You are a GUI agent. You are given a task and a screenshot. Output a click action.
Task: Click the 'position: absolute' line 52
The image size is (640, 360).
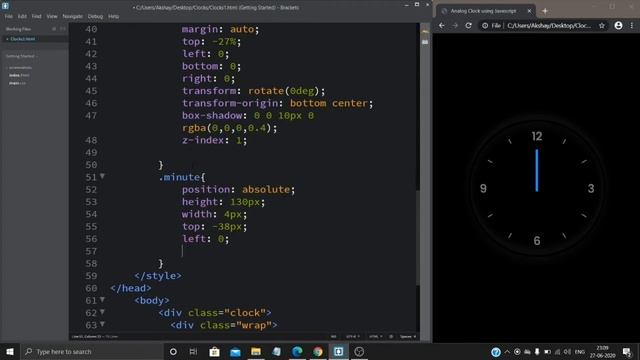pos(238,189)
